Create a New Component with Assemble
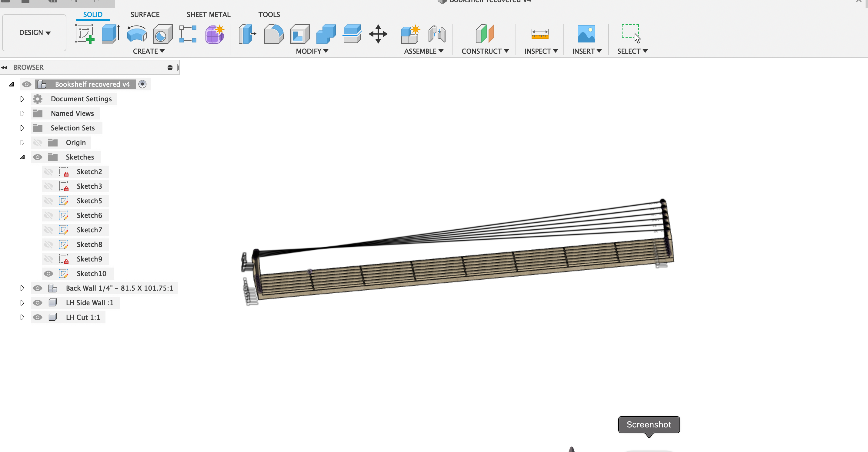The width and height of the screenshot is (868, 452). click(x=410, y=34)
